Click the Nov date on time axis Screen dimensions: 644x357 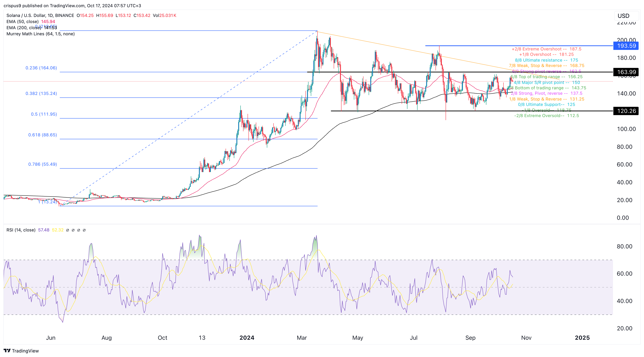(526, 338)
